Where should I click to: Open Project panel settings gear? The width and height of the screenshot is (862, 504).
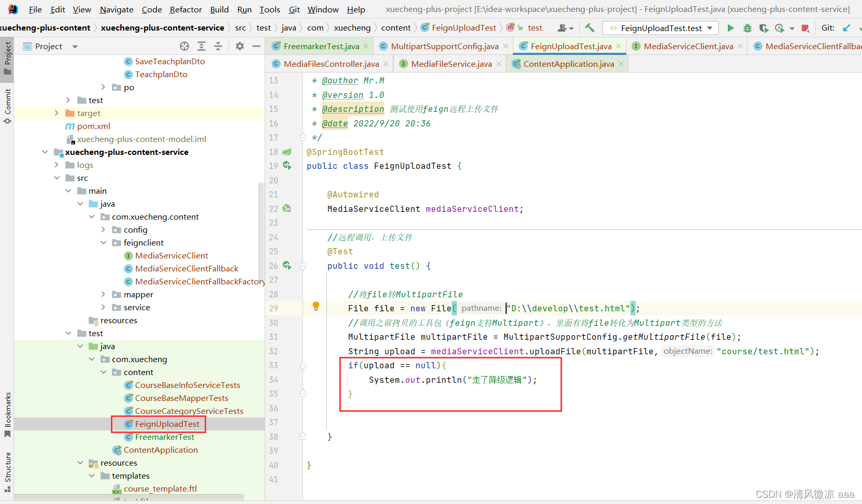click(x=239, y=46)
